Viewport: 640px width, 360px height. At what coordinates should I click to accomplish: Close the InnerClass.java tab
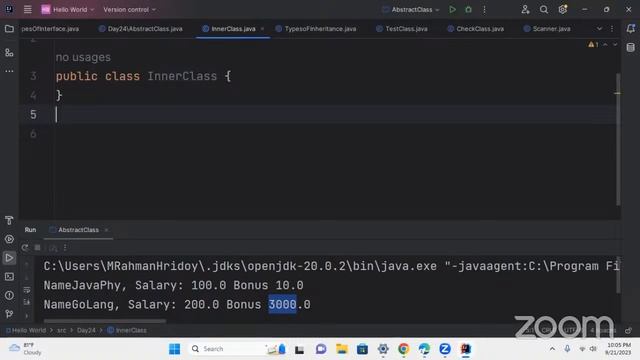[262, 29]
